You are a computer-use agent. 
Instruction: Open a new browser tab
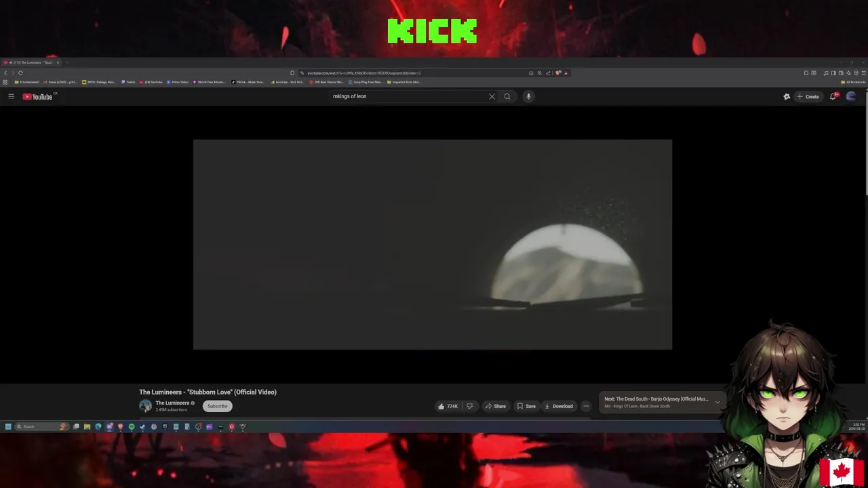click(66, 62)
